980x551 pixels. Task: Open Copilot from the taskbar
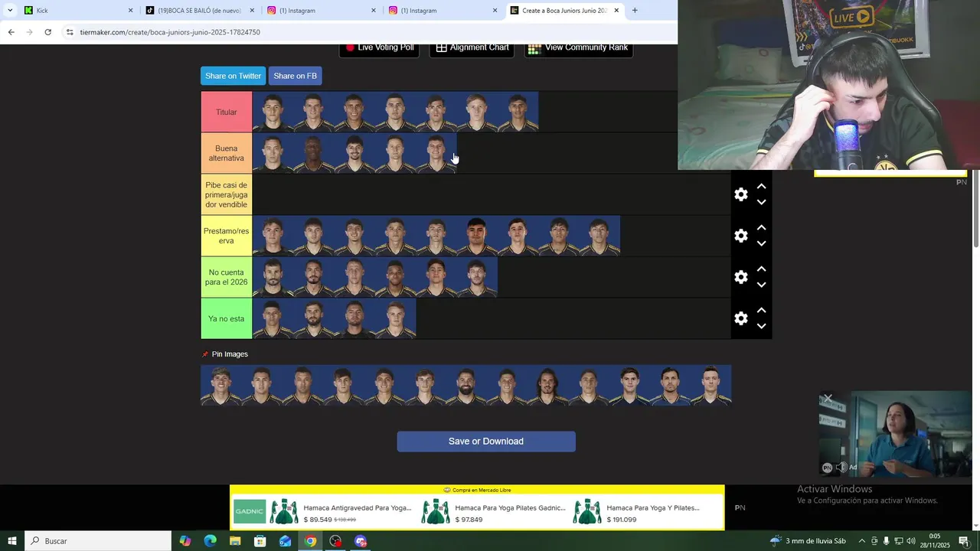[185, 541]
